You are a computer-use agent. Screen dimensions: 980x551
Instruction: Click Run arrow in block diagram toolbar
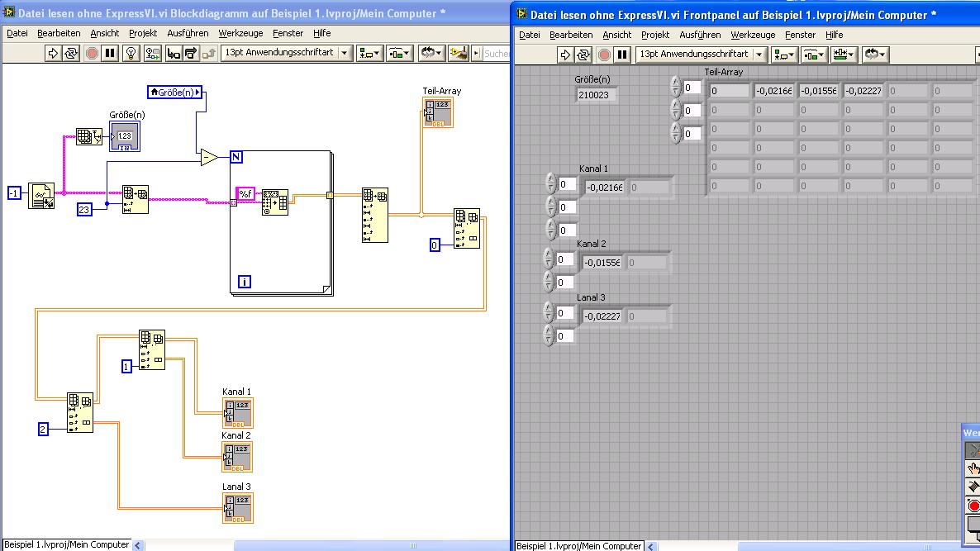(x=53, y=53)
